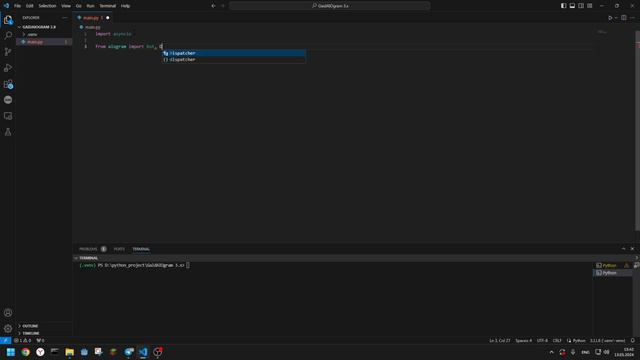Open notifications bell in status bar
The height and width of the screenshot is (360, 640).
click(x=633, y=340)
